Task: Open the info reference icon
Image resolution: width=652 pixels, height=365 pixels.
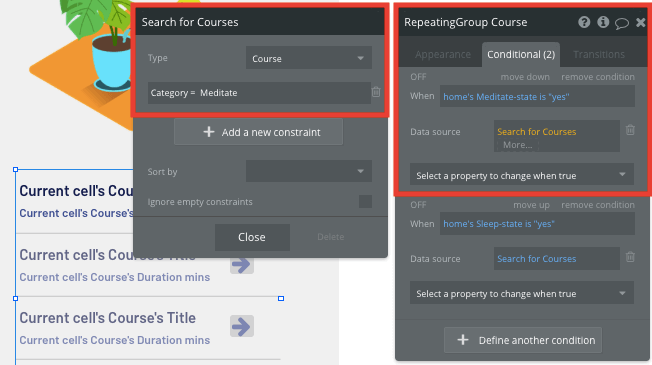Action: point(603,22)
